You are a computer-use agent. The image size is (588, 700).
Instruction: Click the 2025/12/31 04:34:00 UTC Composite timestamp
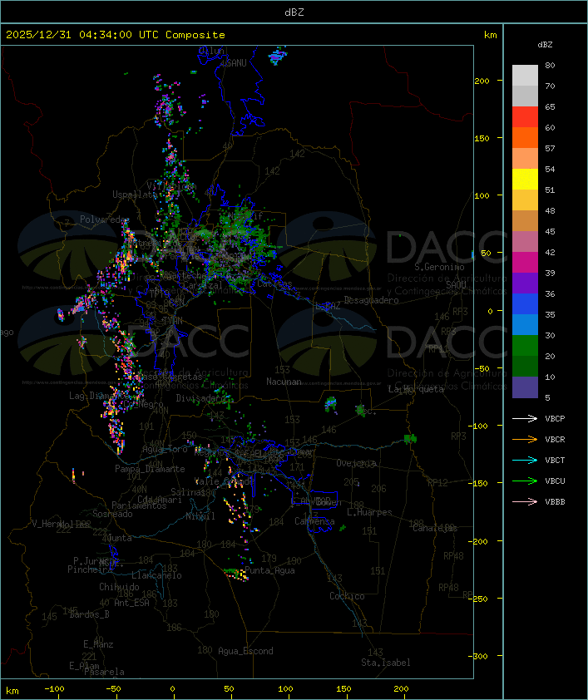116,35
